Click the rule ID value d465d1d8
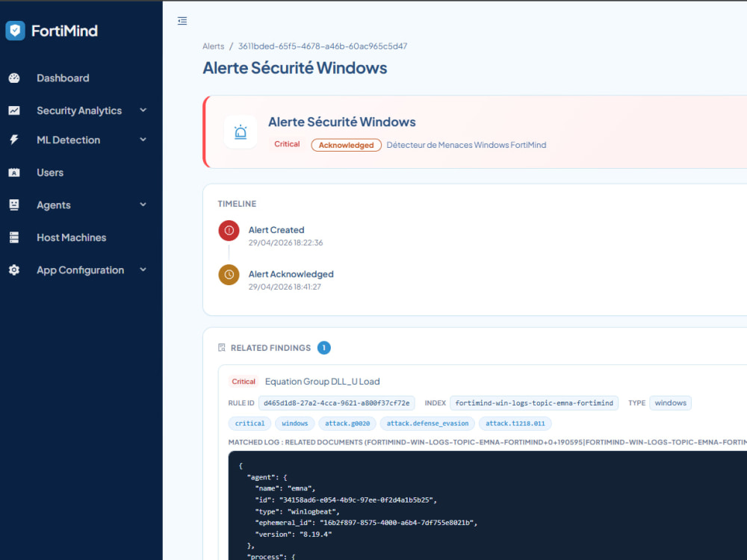Screen dimensions: 747x560 point(336,403)
